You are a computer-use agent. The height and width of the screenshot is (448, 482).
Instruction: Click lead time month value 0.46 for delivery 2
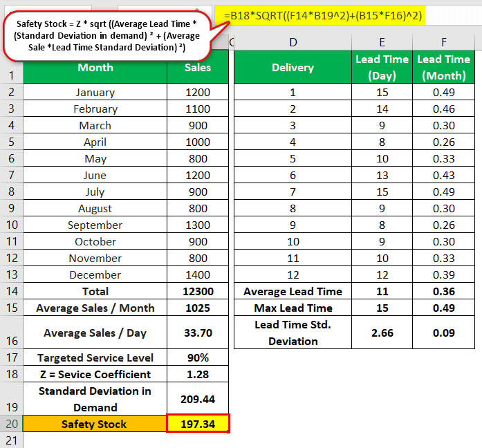[x=443, y=109]
